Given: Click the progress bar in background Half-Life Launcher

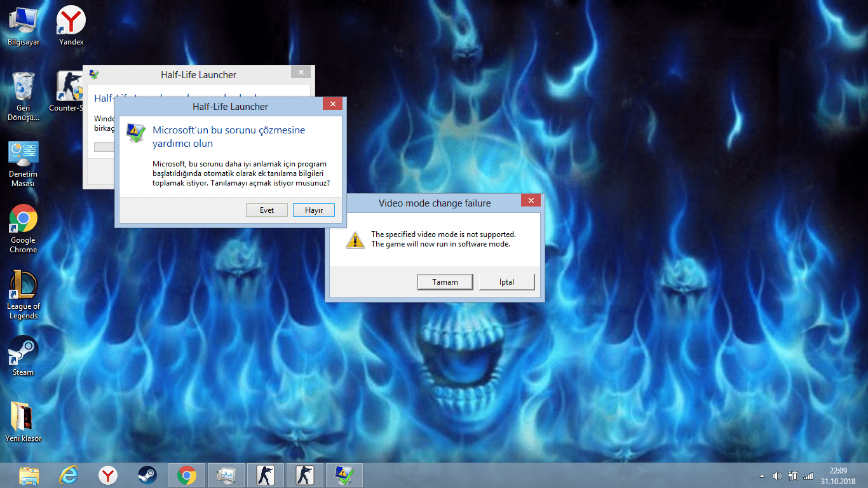Looking at the screenshot, I should pyautogui.click(x=104, y=147).
